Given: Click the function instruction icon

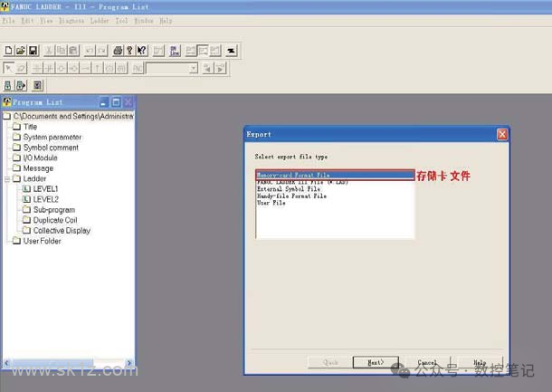Looking at the screenshot, I should [138, 68].
